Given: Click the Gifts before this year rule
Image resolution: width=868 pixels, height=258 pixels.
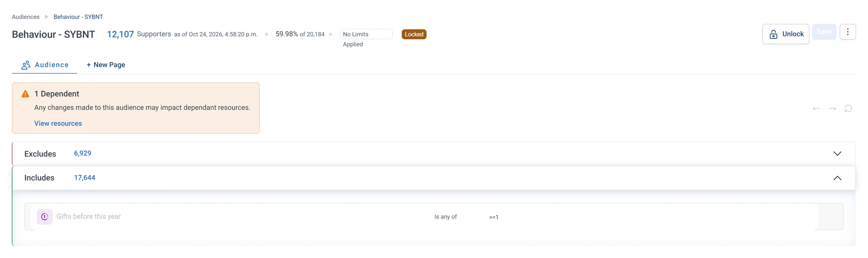Looking at the screenshot, I should [434, 217].
